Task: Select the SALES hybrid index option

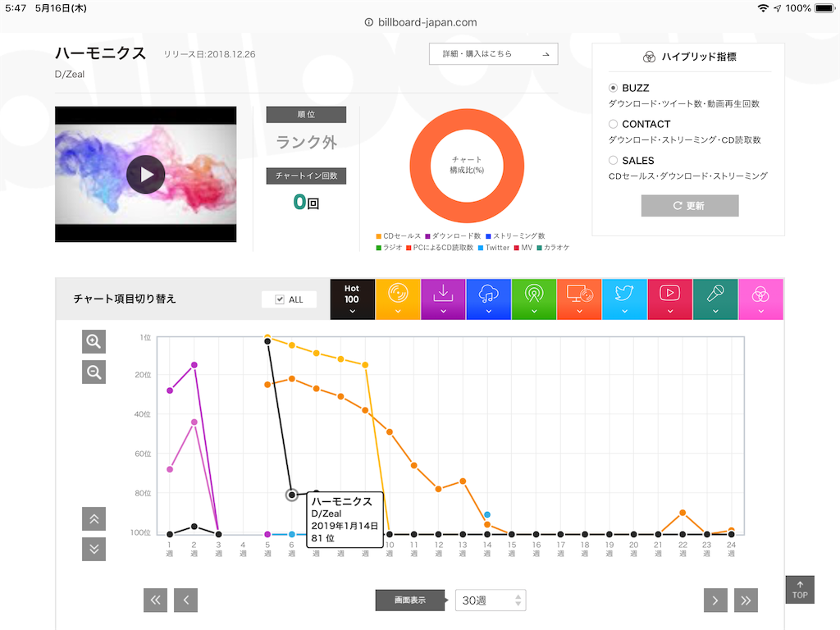Action: 613,160
